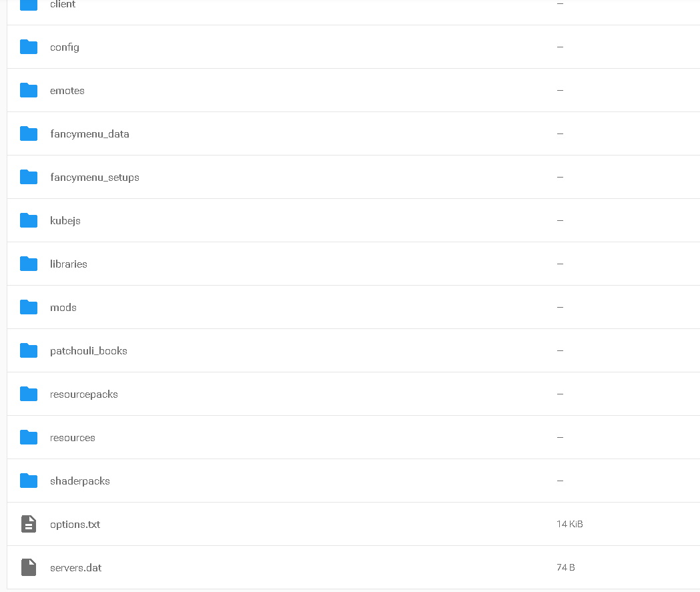The height and width of the screenshot is (592, 700).
Task: Click the resources folder icon
Action: pyautogui.click(x=29, y=438)
